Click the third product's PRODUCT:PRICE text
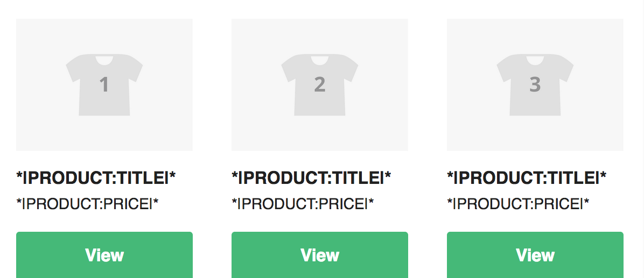The image size is (644, 278). pos(518,203)
